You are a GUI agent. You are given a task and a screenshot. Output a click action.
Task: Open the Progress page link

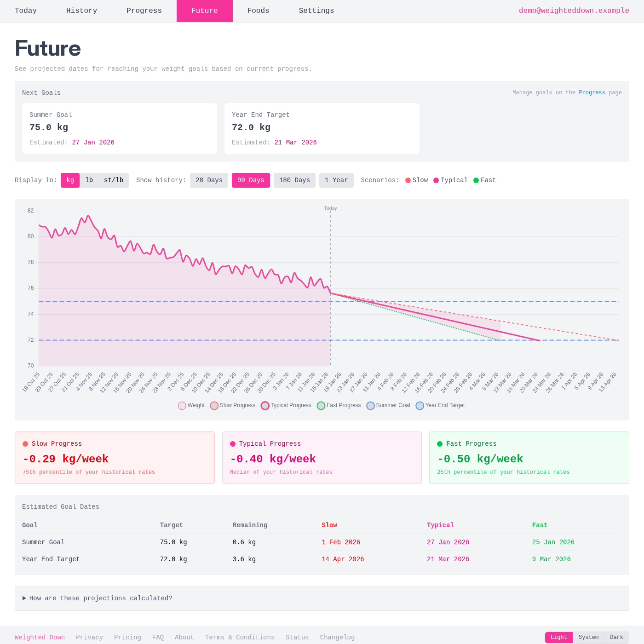[592, 92]
